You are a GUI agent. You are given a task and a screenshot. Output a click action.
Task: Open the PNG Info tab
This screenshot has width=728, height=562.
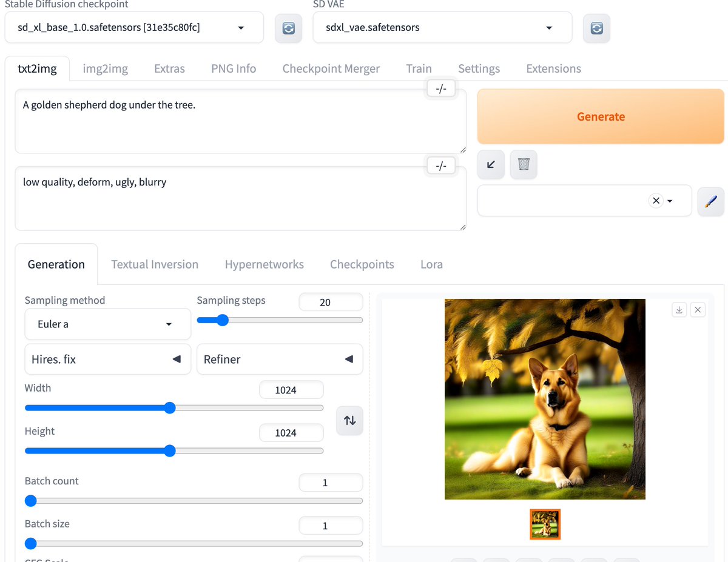click(x=234, y=69)
